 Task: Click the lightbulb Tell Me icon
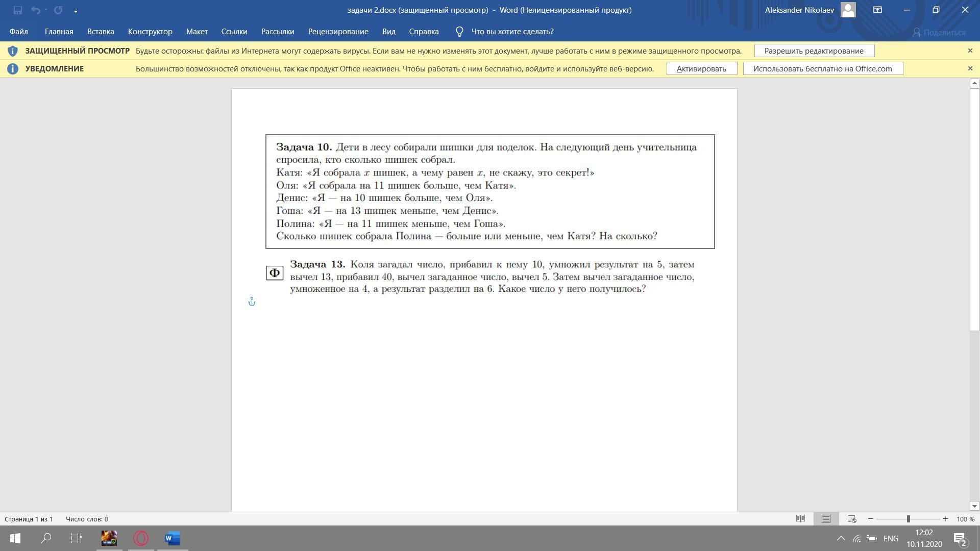point(459,32)
